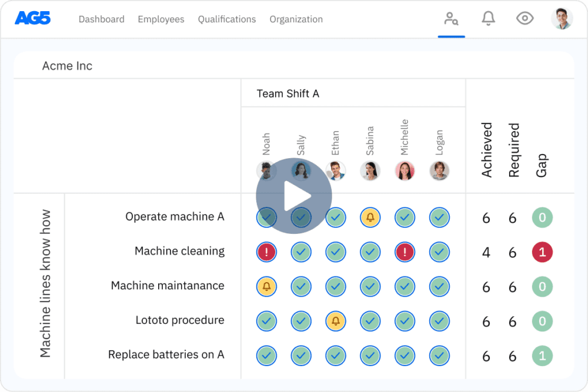Toggle the eye view icon

(524, 18)
